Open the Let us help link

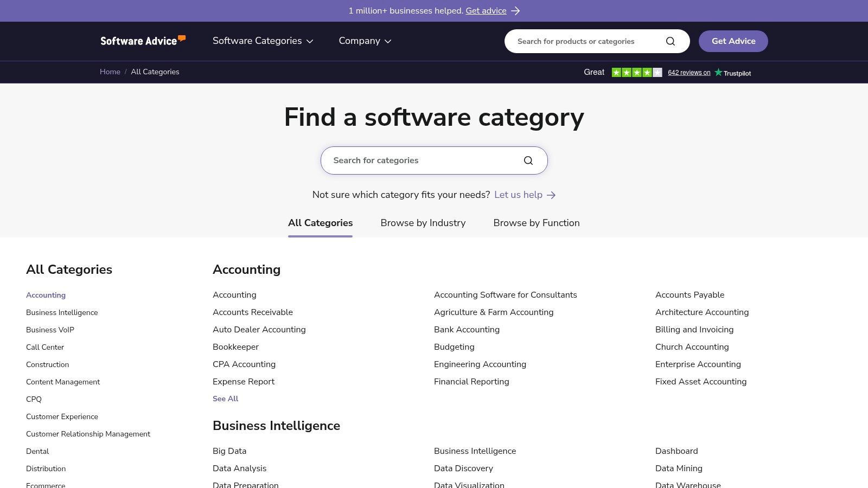pyautogui.click(x=518, y=195)
